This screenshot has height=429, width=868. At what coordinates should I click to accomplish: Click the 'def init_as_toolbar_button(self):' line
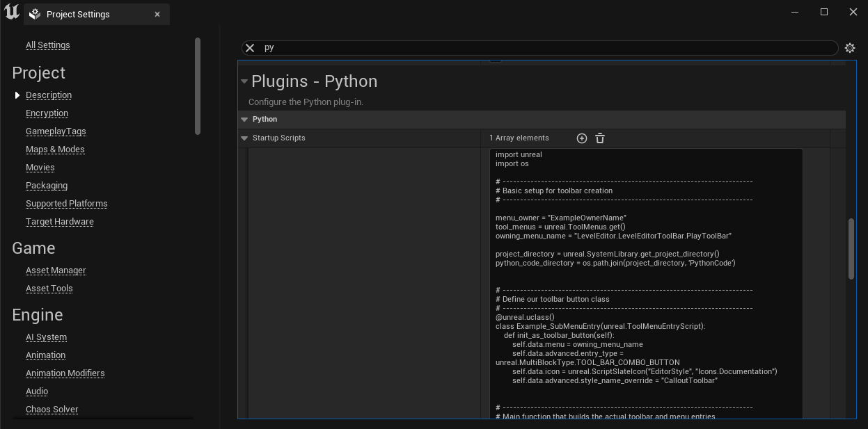pos(560,336)
